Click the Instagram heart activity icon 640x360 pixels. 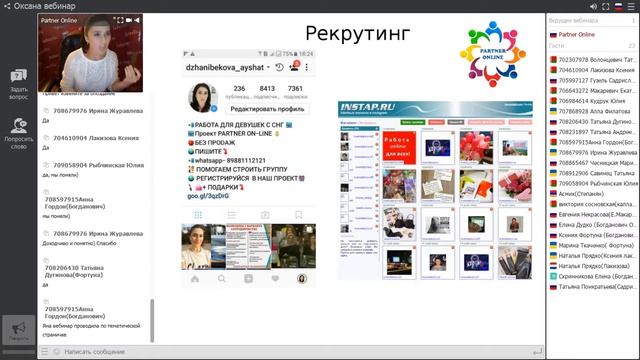(275, 279)
